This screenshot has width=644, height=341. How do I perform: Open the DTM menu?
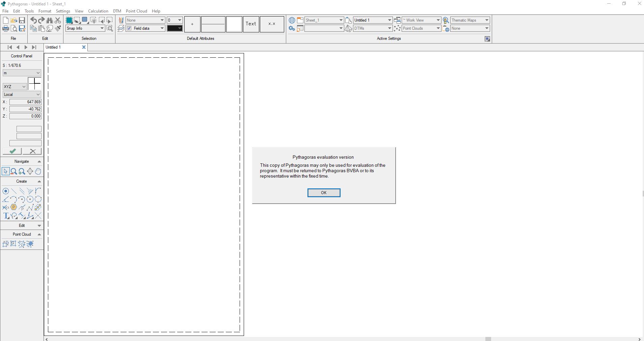pyautogui.click(x=117, y=11)
